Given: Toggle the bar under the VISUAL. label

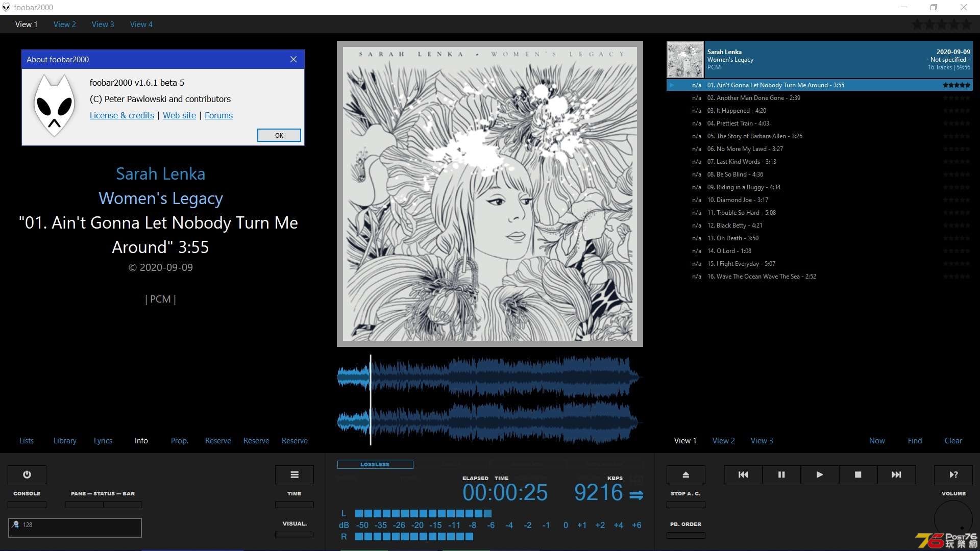Looking at the screenshot, I should click(x=295, y=535).
